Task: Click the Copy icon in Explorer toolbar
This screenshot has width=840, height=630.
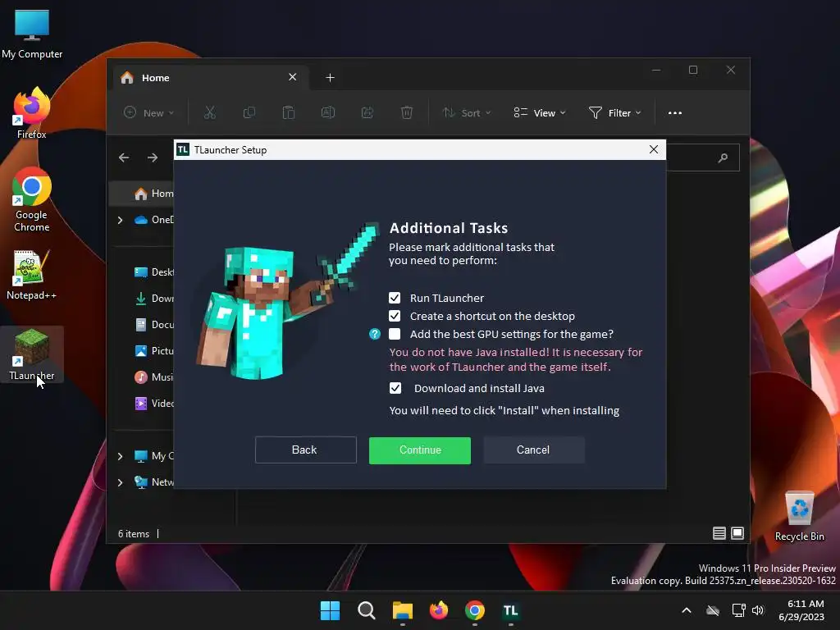Action: coord(249,112)
